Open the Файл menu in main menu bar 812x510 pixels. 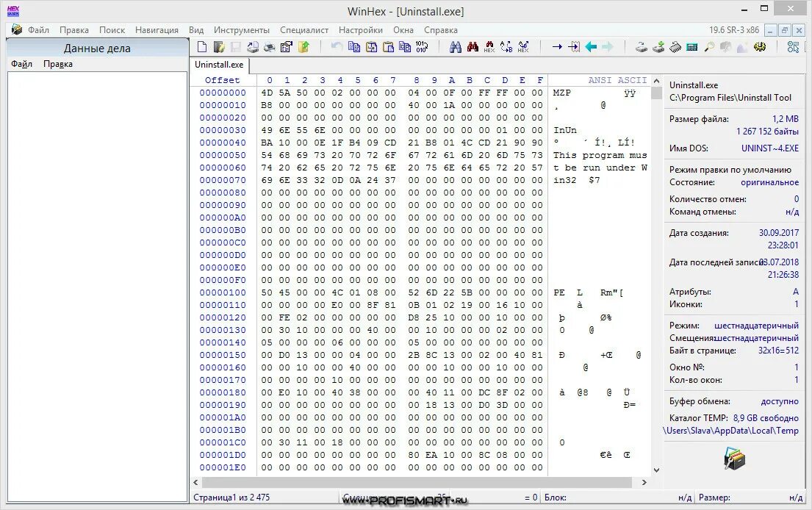point(38,30)
